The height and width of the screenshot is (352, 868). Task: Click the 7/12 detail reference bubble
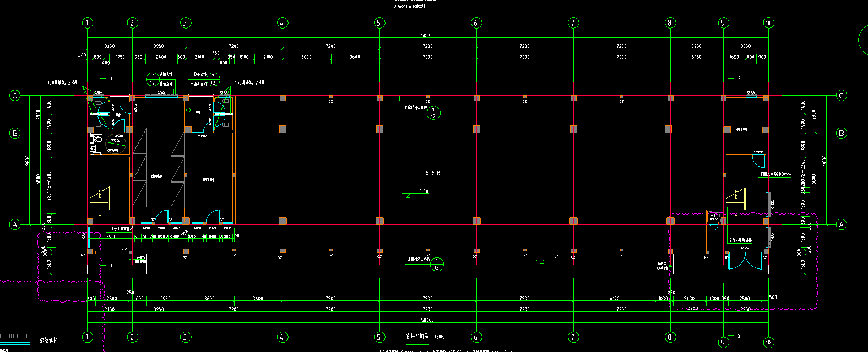(x=213, y=80)
